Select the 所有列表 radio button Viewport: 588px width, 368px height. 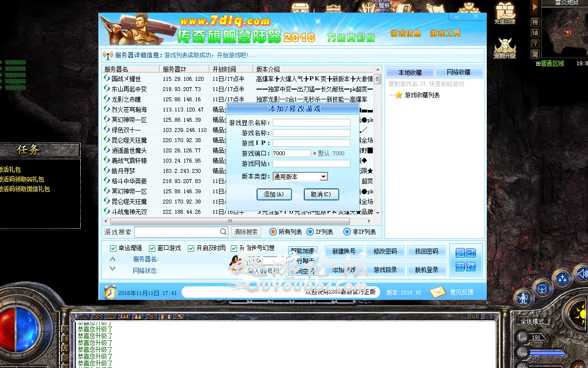[273, 232]
